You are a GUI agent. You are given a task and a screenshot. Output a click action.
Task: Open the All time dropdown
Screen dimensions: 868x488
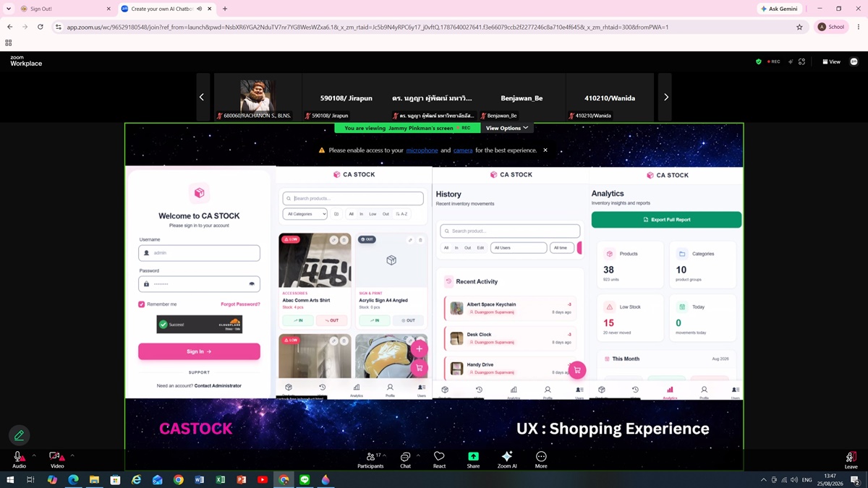562,248
